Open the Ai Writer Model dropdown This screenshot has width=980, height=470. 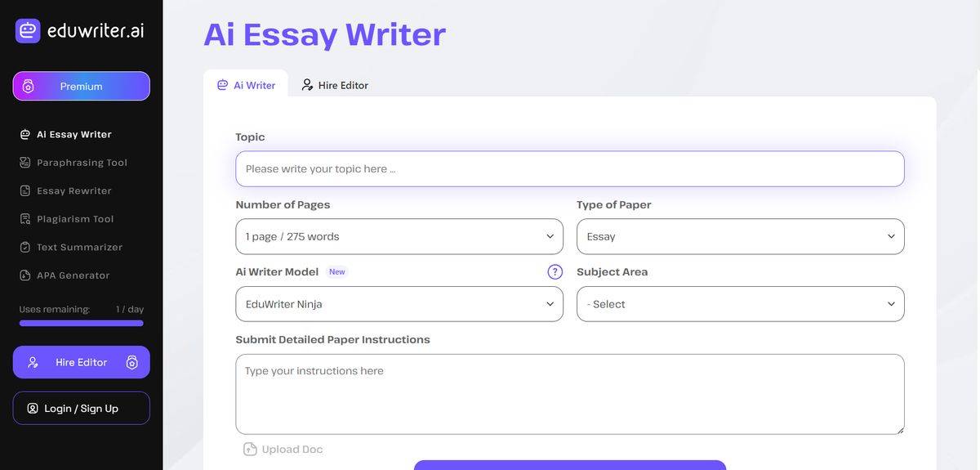[x=399, y=304]
